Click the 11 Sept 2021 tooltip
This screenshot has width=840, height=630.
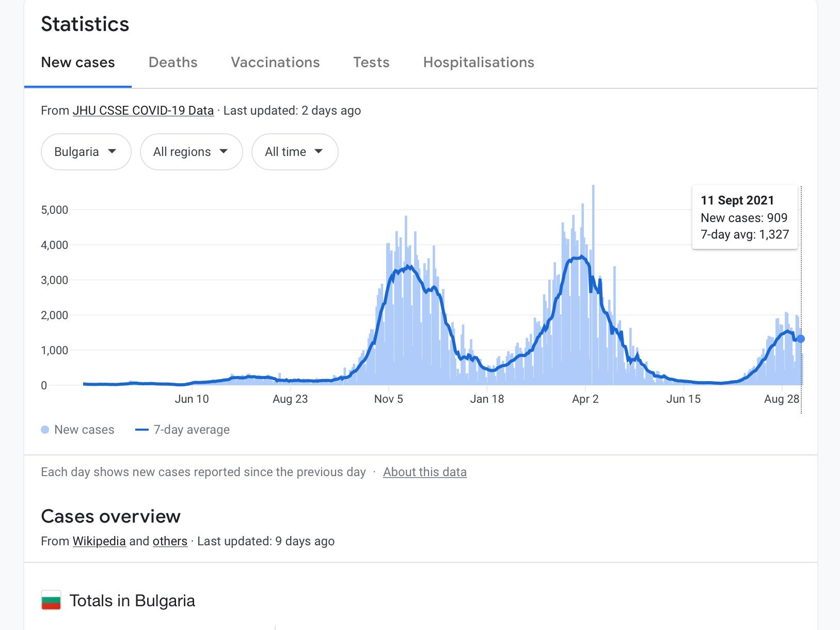(744, 217)
